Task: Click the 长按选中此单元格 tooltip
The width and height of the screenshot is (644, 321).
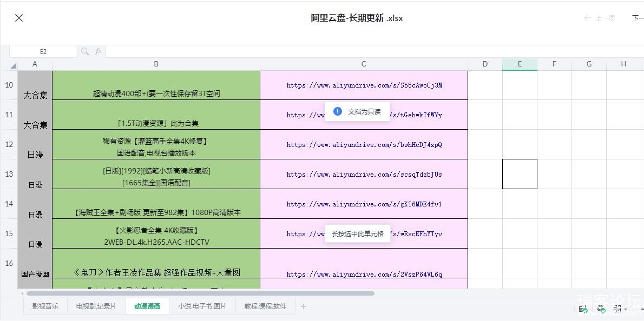Action: coord(357,233)
